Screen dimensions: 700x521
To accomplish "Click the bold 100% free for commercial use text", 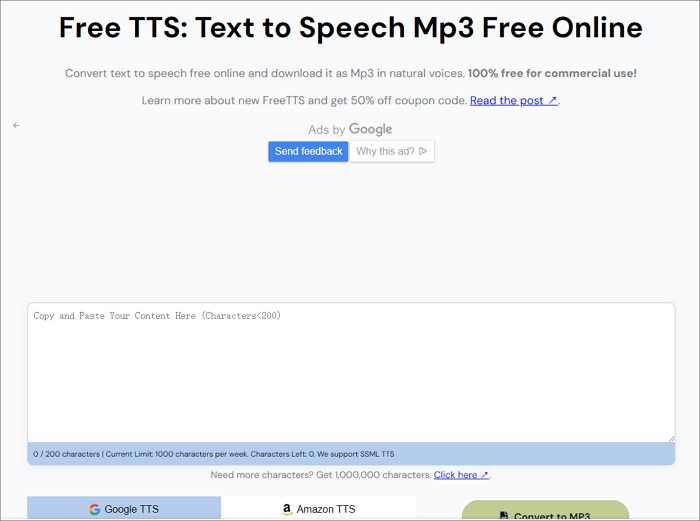I will (551, 73).
